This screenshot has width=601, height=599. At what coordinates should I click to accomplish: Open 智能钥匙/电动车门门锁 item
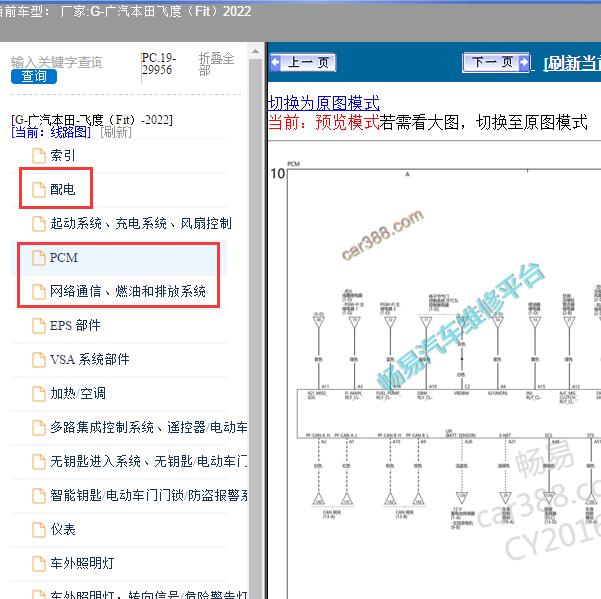(149, 496)
